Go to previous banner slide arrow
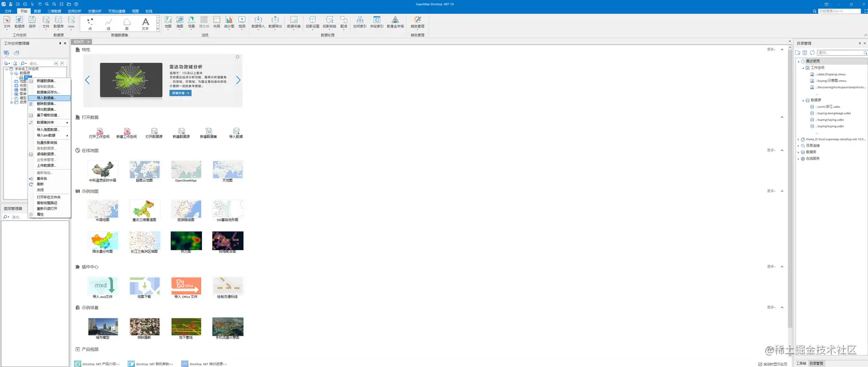The height and width of the screenshot is (367, 868). tap(87, 80)
